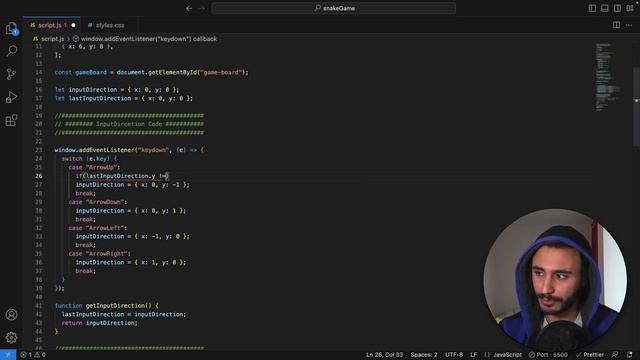The image size is (640, 360).
Task: Click "window.addEventListener" on line 23
Action: click(x=94, y=150)
